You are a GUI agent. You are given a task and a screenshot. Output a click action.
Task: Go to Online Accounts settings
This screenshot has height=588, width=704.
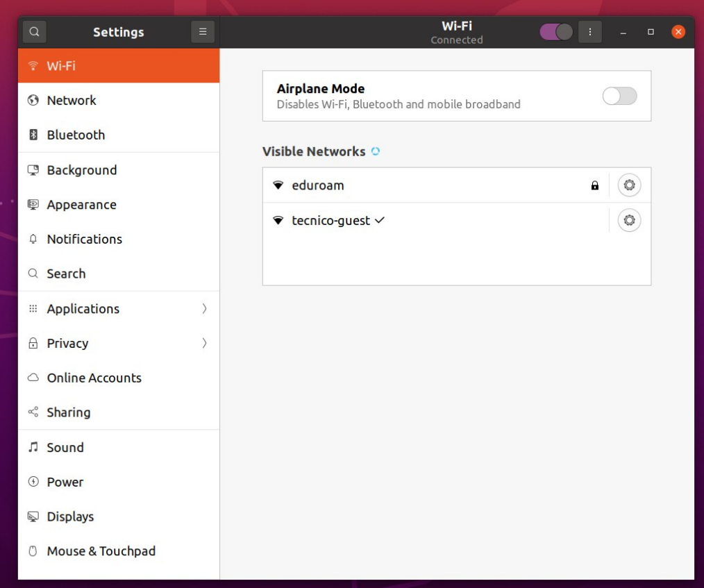tap(119, 378)
